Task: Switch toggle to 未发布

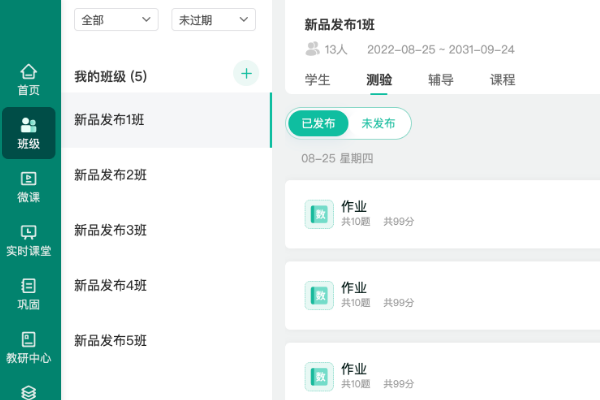Action: click(x=378, y=123)
